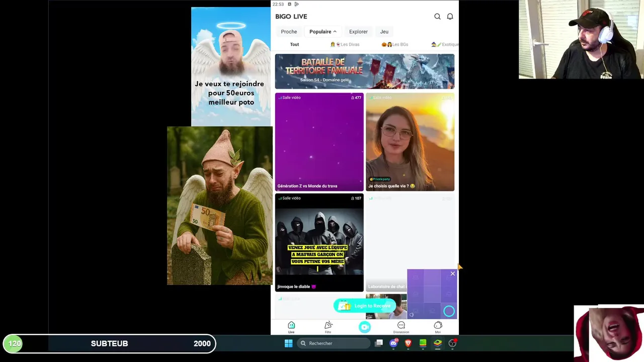Click the SUBTEUB goal bar overlay
The width and height of the screenshot is (644, 362).
(109, 343)
